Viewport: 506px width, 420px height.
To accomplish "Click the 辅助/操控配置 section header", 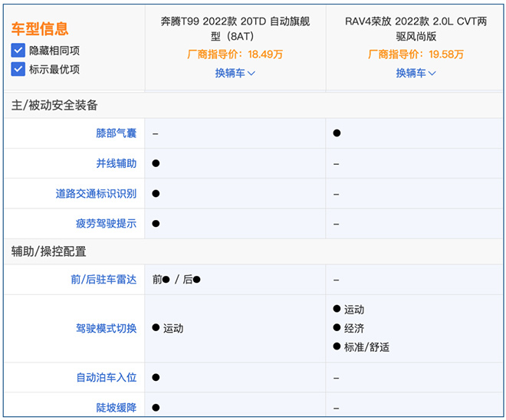I will [49, 251].
